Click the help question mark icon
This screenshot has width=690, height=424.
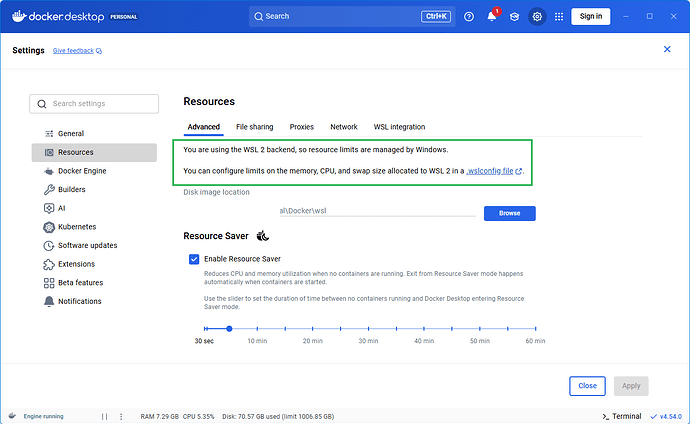[x=469, y=16]
